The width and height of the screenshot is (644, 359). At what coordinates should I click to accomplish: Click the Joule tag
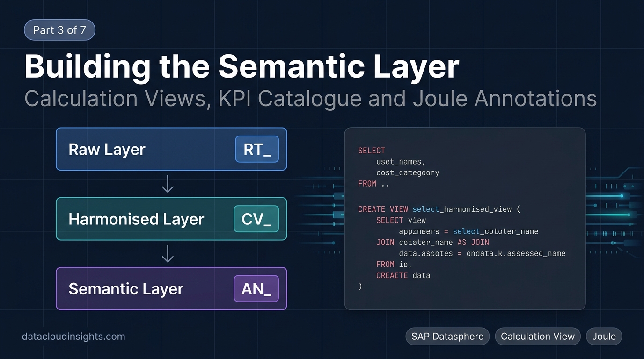(604, 337)
